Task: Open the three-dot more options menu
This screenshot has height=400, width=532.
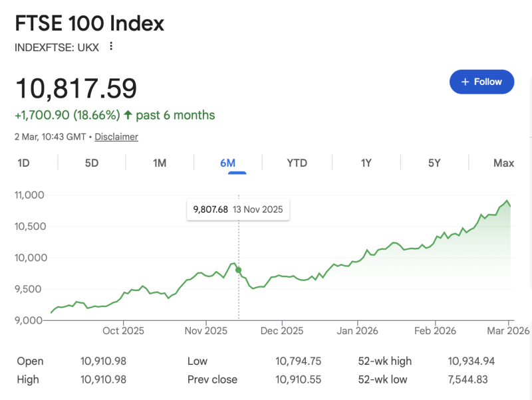Action: [111, 47]
